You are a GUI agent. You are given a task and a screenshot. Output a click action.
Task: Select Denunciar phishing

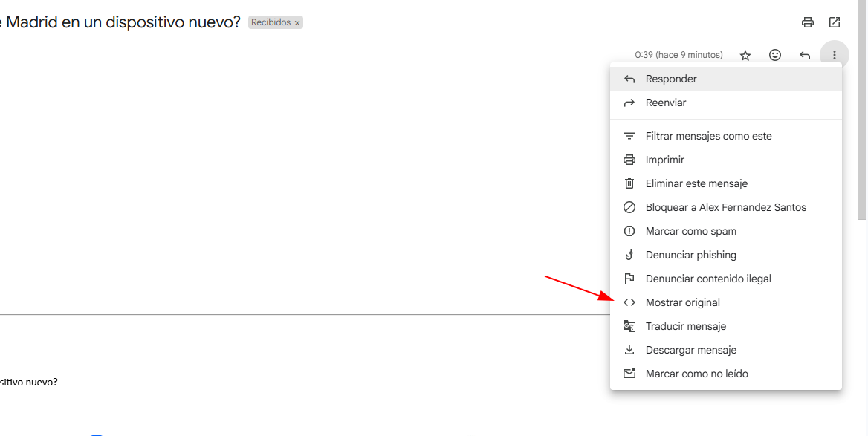726,255
